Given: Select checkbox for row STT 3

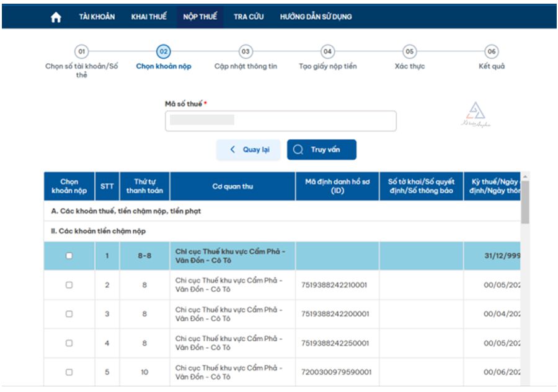Looking at the screenshot, I should 69,314.
